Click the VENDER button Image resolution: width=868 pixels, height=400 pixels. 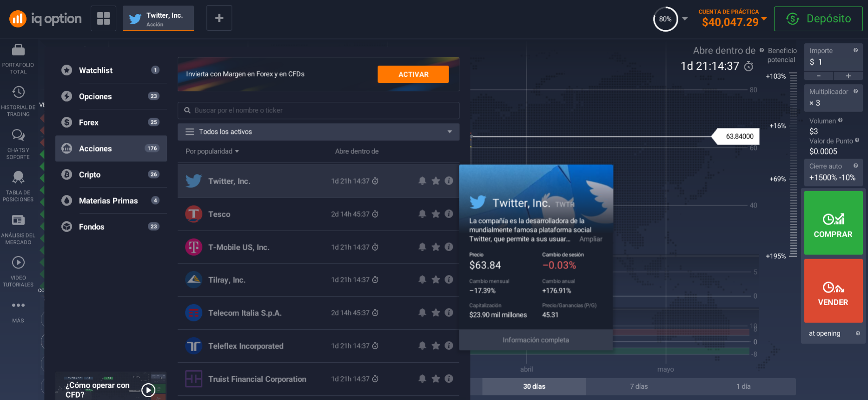tap(833, 291)
